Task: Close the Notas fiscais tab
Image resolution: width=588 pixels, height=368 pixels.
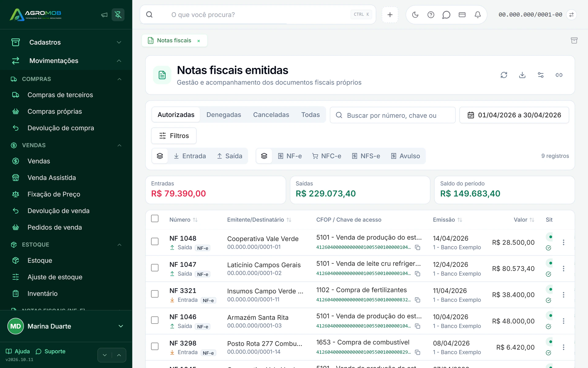Action: coord(199,41)
